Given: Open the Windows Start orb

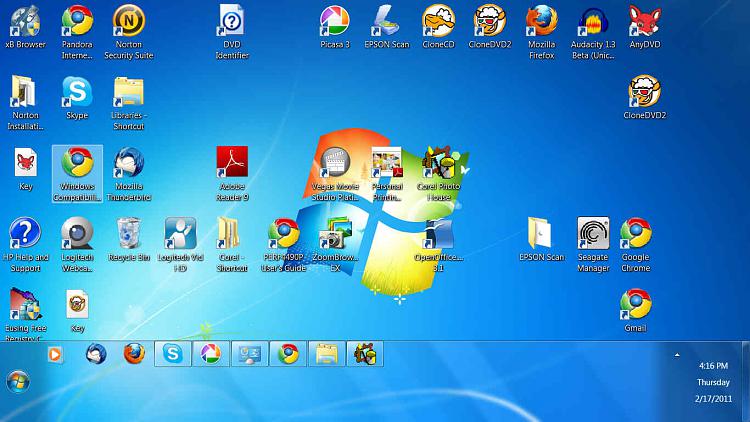Looking at the screenshot, I should (x=18, y=381).
